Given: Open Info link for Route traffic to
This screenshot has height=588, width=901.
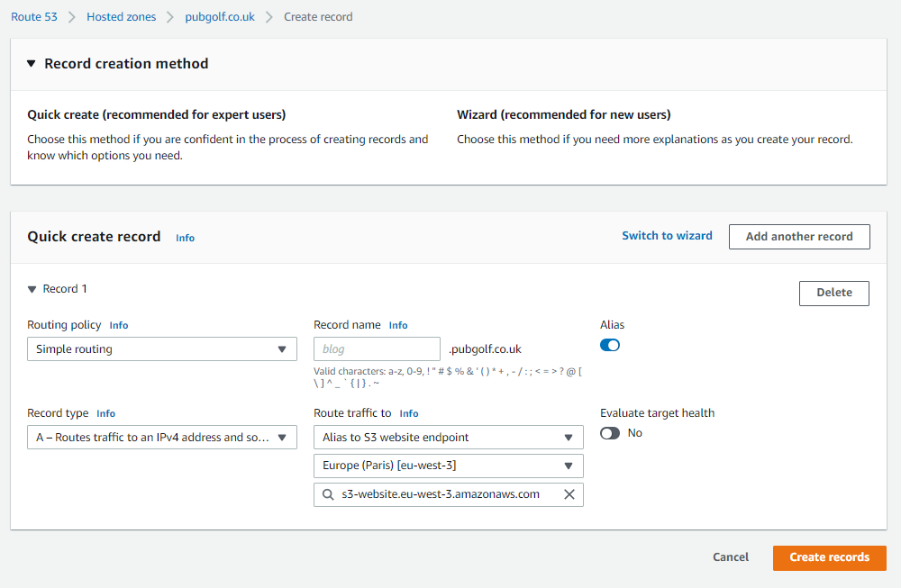Looking at the screenshot, I should pos(409,413).
